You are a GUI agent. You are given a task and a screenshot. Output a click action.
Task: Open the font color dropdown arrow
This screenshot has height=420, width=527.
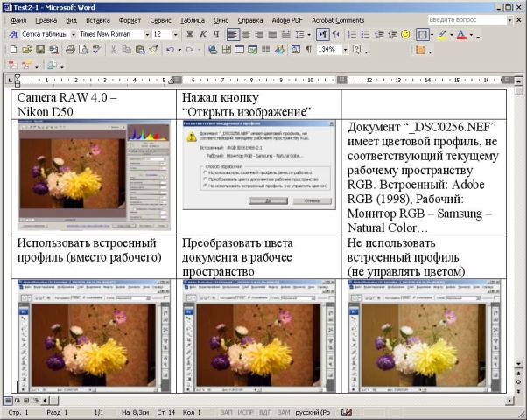point(471,35)
